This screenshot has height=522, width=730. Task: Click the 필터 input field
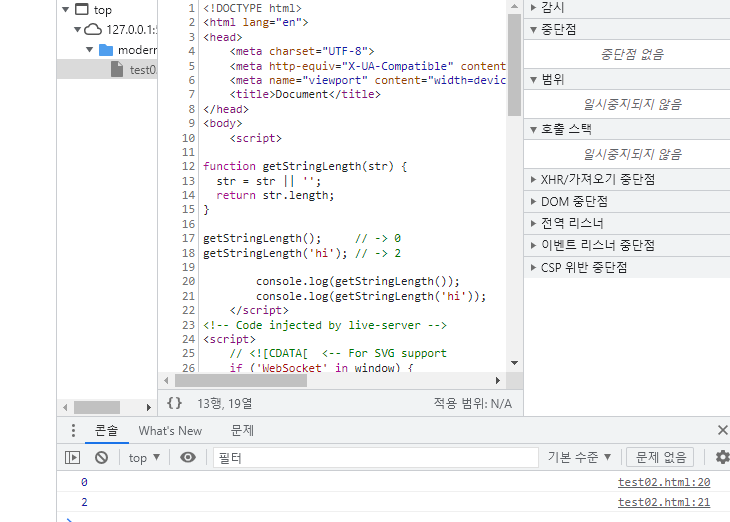point(376,458)
